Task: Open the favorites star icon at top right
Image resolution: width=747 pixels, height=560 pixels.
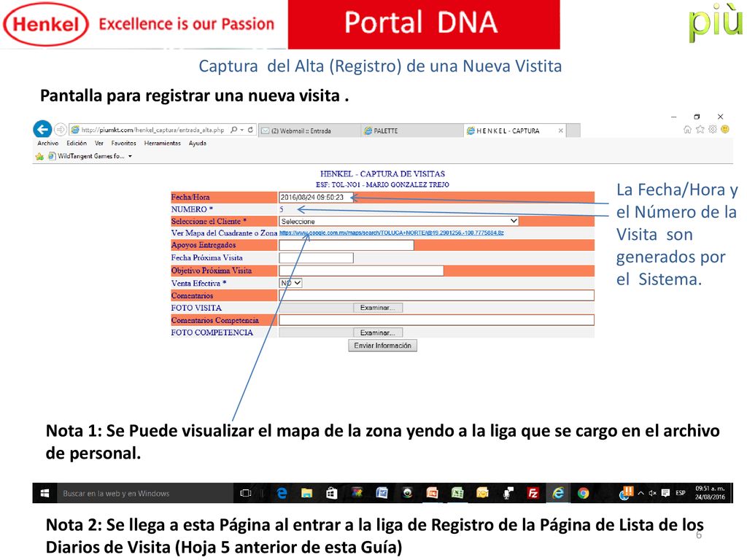Action: pos(700,130)
